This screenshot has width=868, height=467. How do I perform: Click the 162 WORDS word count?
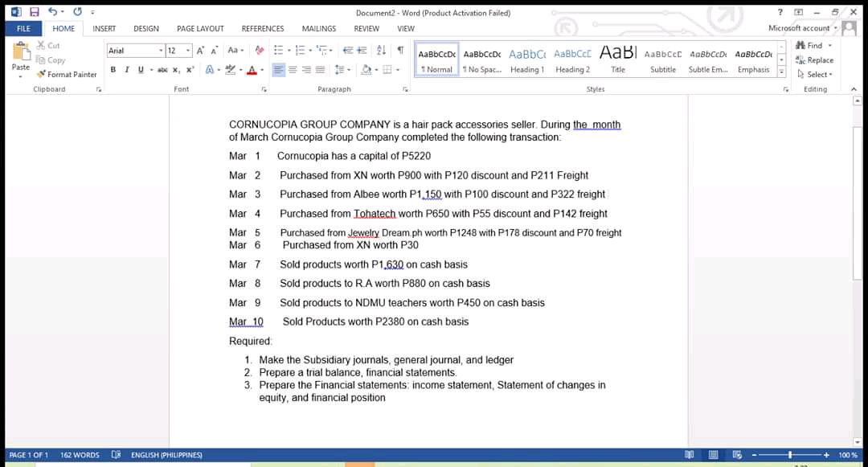click(80, 455)
